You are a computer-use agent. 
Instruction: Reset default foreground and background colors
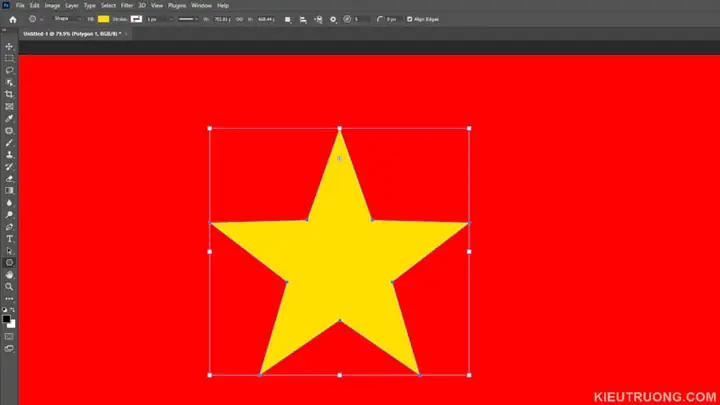[x=5, y=310]
